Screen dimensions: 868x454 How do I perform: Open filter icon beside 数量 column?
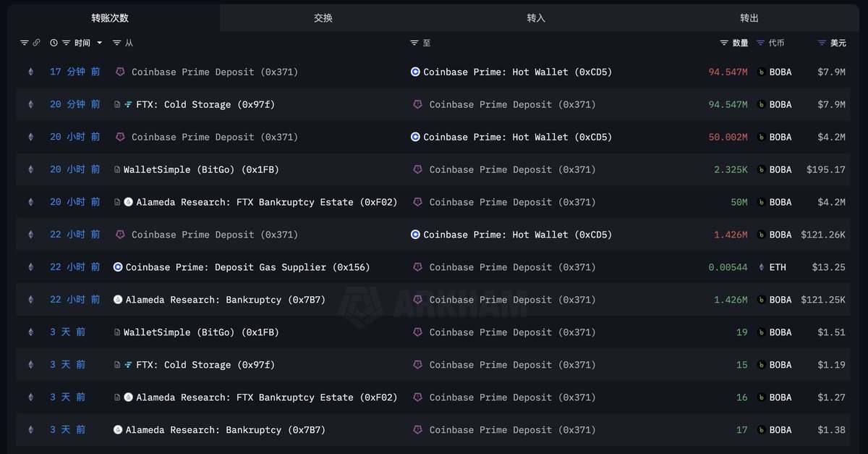tap(724, 43)
